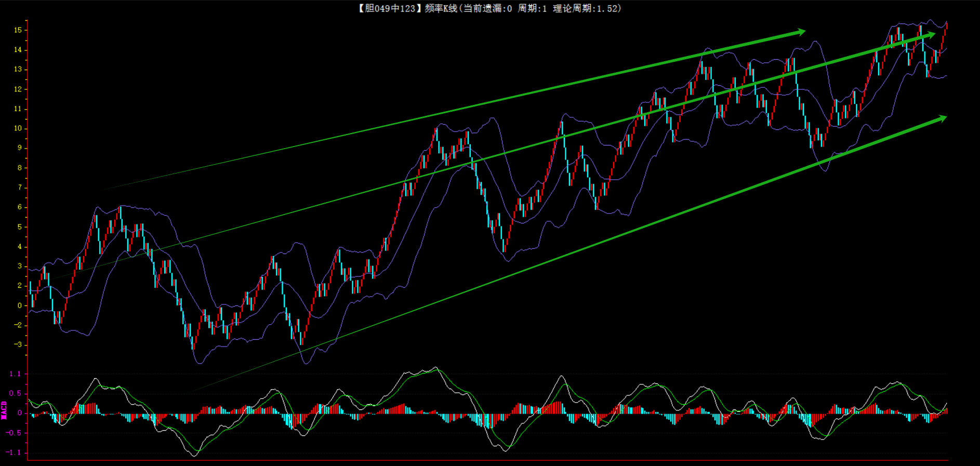The image size is (980, 466).
Task: Click the bottom green trend line arrowhead
Action: [x=942, y=119]
